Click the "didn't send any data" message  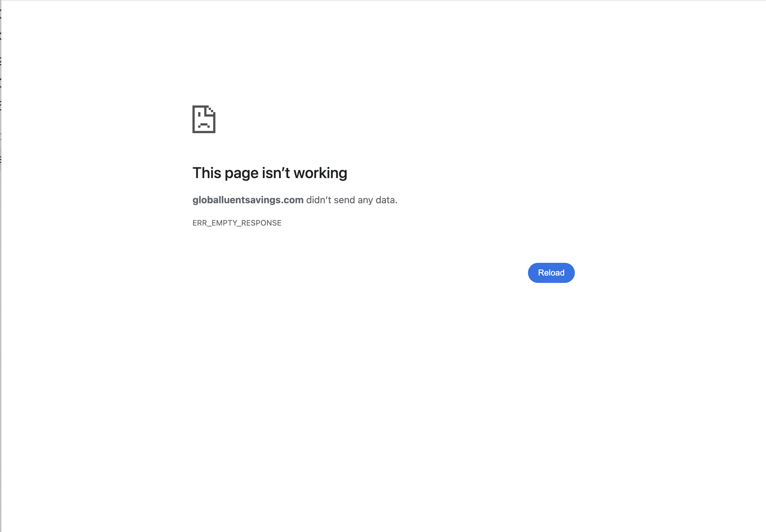[352, 200]
